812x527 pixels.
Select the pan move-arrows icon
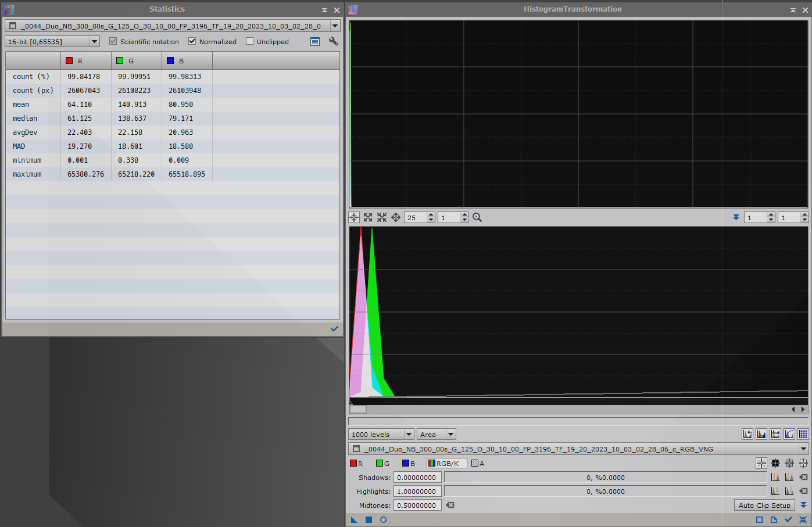396,217
